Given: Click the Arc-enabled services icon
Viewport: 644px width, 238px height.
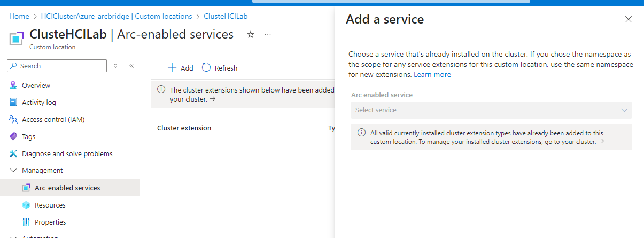Looking at the screenshot, I should click(26, 188).
